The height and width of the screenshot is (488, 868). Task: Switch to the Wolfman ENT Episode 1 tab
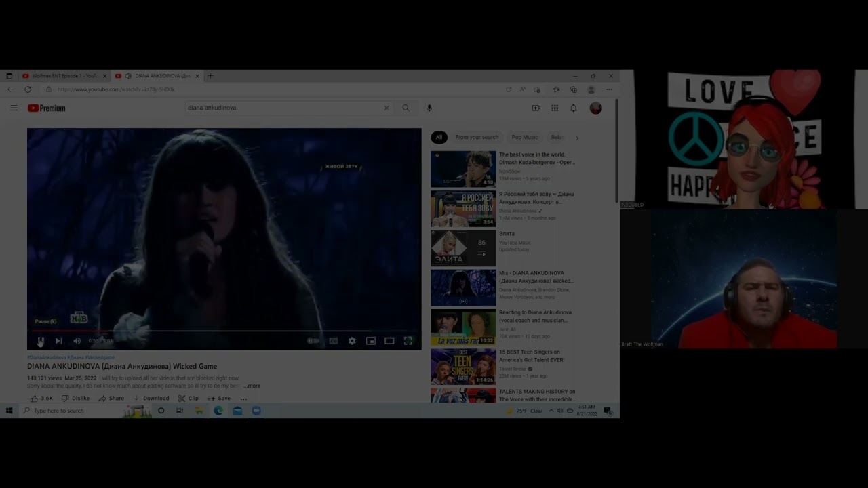pyautogui.click(x=64, y=76)
